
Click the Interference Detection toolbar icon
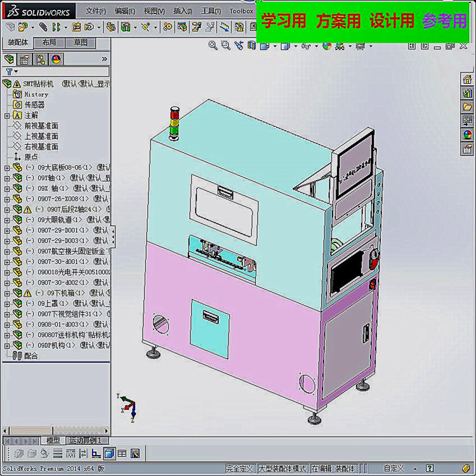click(239, 27)
